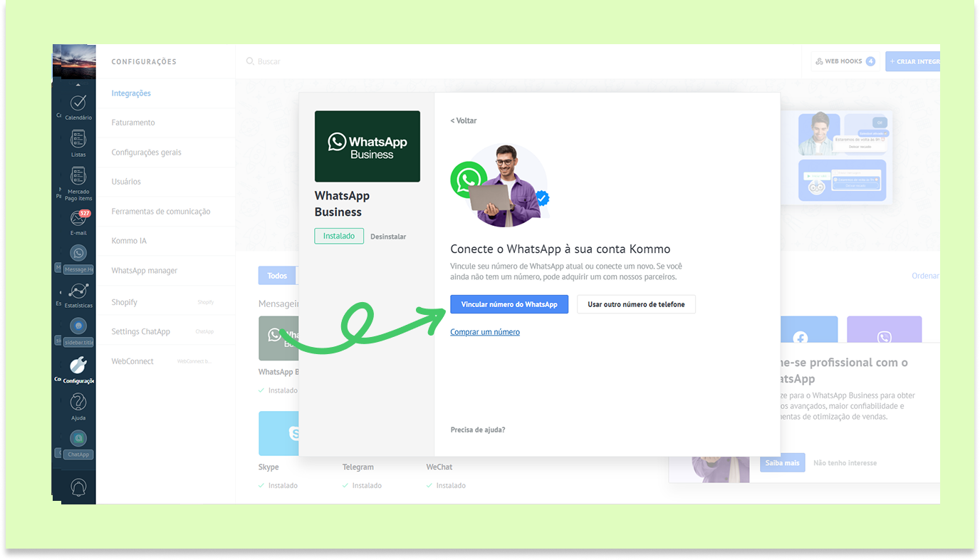Click the notification bell icon
Image resolution: width=980 pixels, height=560 pixels.
[x=78, y=487]
